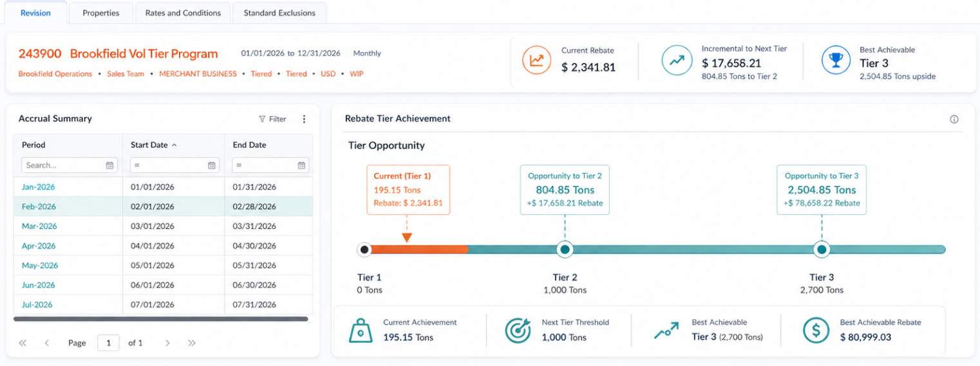Click the Tier 3 marker on the tier bar
Viewport: 980px width, 366px height.
click(x=821, y=249)
